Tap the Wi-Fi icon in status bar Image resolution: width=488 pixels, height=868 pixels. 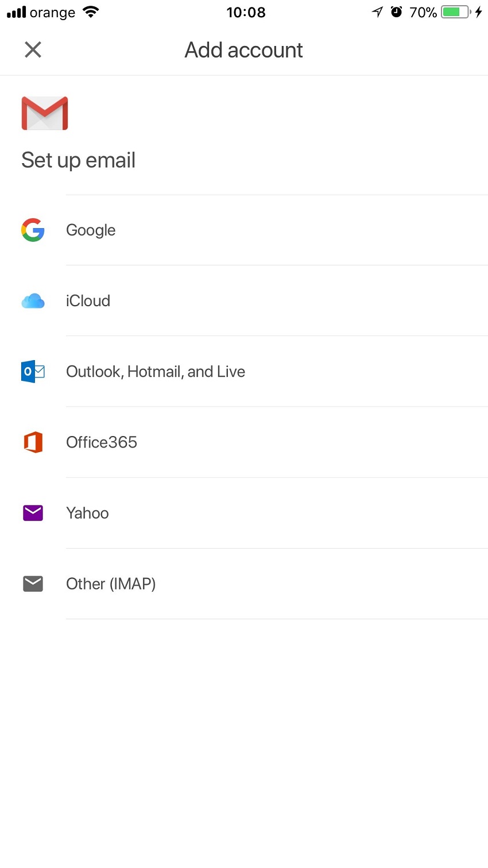coord(91,12)
